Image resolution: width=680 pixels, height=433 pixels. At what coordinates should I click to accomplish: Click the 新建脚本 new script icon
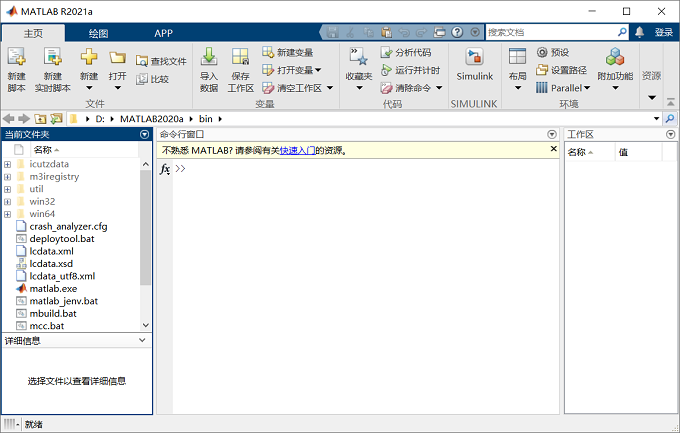coord(16,57)
